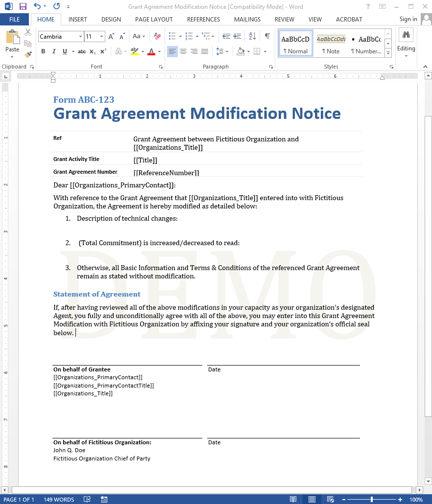Apply shading with the paint bucket
Screen dimensions: 432x504
click(240, 51)
